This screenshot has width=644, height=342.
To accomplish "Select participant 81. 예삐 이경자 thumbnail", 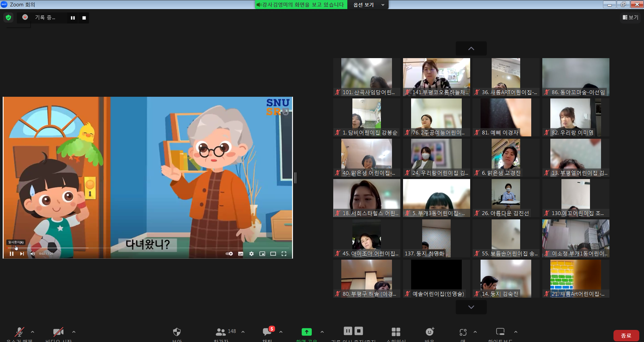I will pos(506,117).
